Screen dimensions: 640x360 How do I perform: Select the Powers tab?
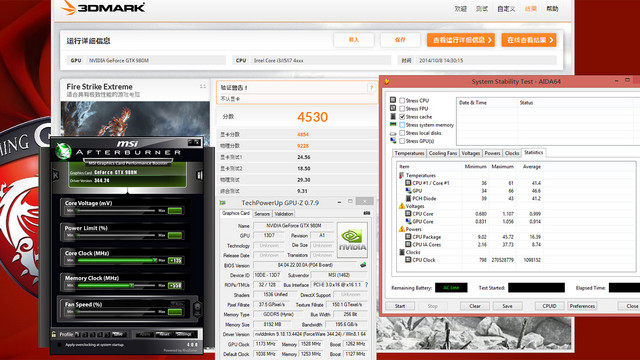492,153
